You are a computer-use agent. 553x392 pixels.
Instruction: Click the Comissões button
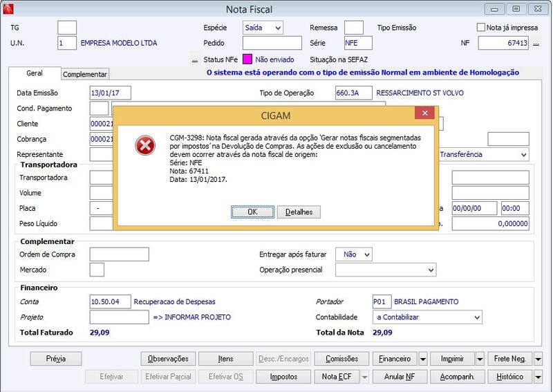point(341,359)
